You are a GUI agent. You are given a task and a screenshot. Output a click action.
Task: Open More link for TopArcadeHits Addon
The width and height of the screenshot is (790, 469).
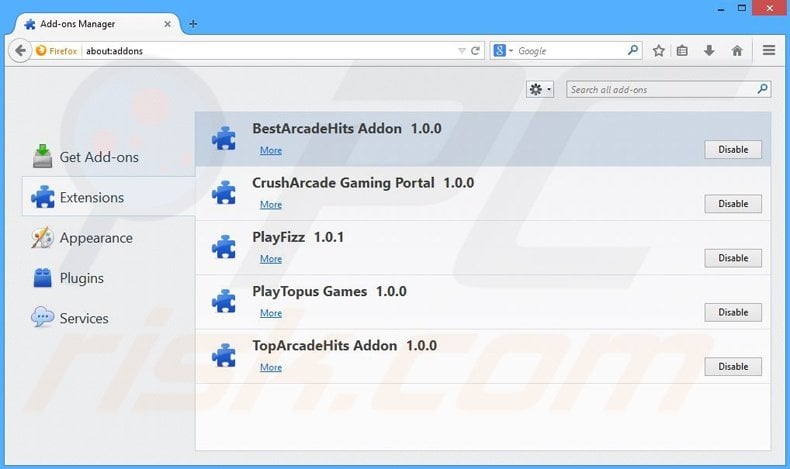point(271,367)
